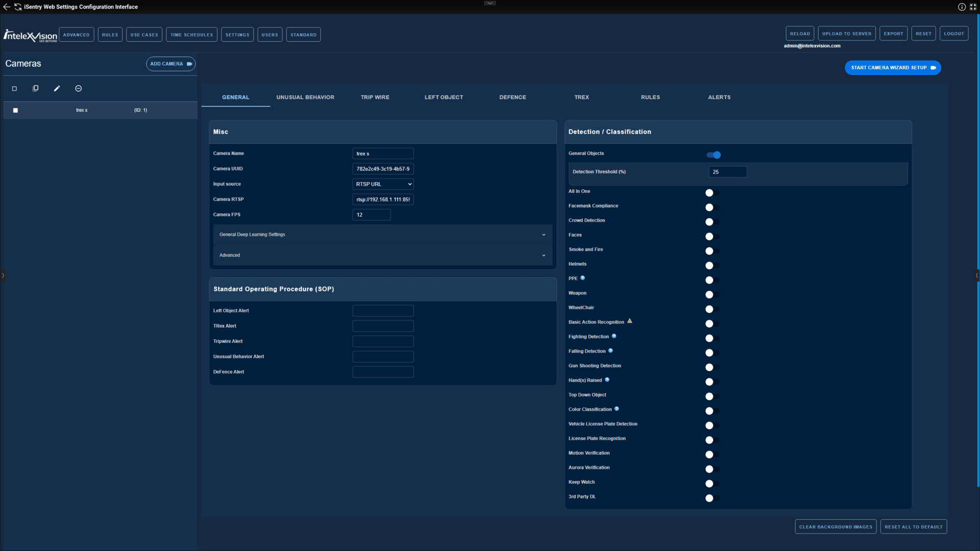Screen dimensions: 980x551
Task: Expand General Deep Learning Settings
Action: pyautogui.click(x=382, y=235)
